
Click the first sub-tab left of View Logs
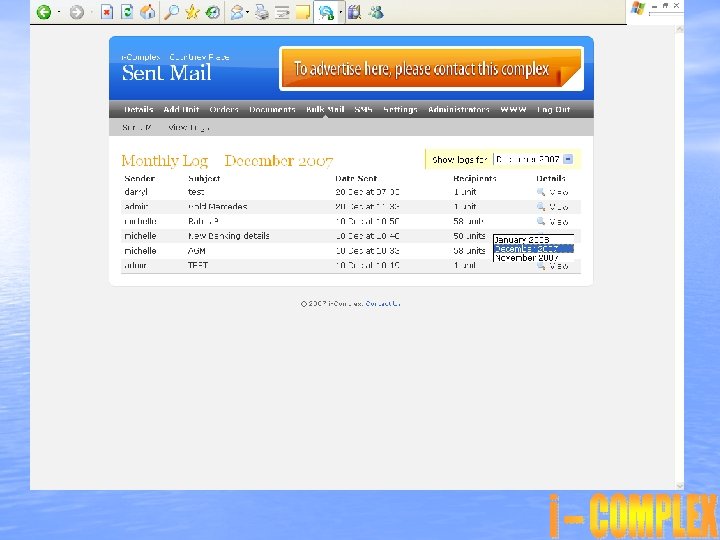137,128
